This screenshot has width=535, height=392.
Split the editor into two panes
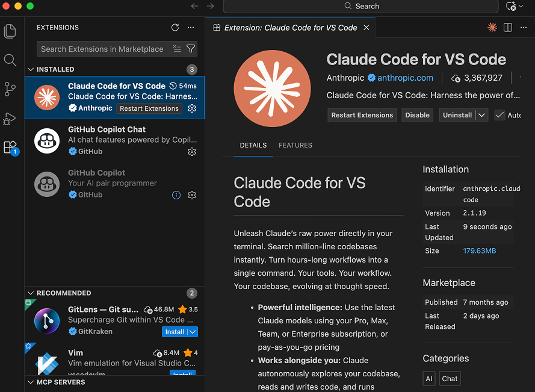point(507,27)
